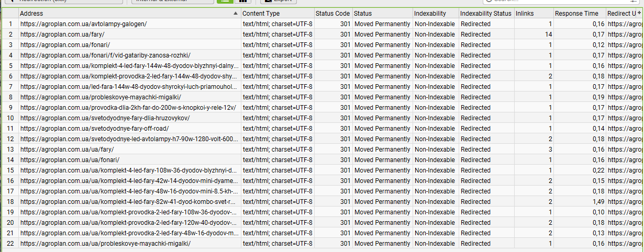The image size is (644, 252).
Task: Sort by Content Type column header
Action: pyautogui.click(x=277, y=13)
